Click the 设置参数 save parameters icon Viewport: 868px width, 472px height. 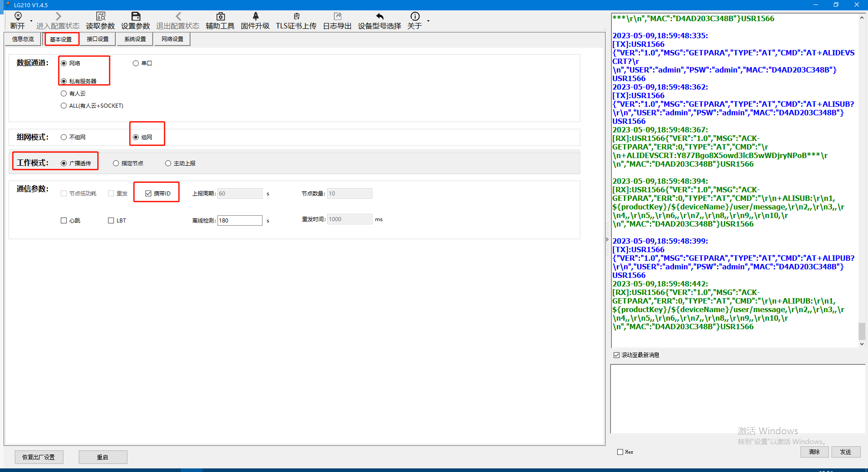136,17
